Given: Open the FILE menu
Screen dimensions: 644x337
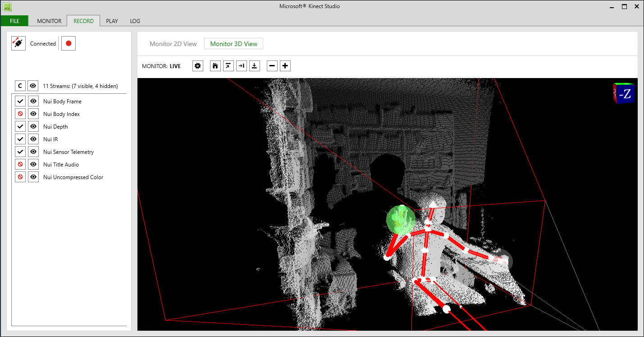Looking at the screenshot, I should [x=14, y=21].
